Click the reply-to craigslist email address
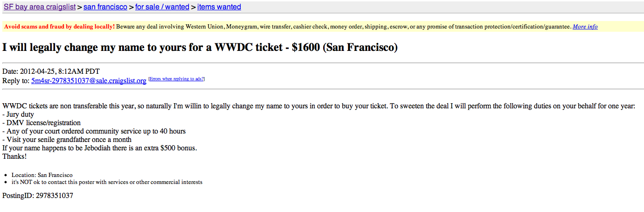Screen dimensions: 644x212 [89, 81]
